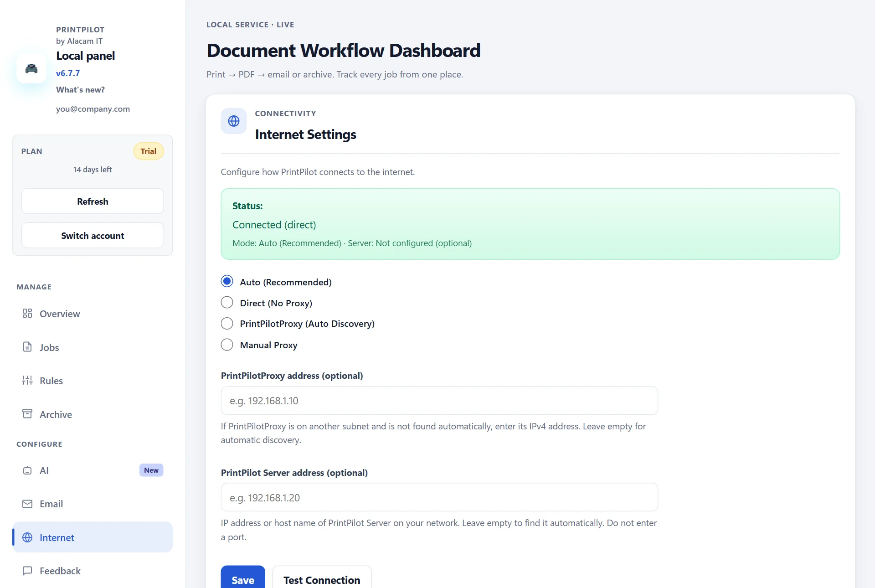
Task: Open the Rules section
Action: point(93,381)
